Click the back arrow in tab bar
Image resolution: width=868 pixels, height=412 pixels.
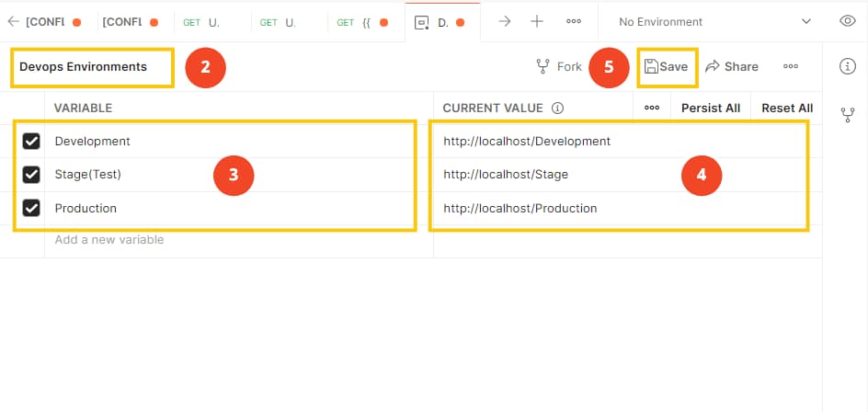[13, 21]
